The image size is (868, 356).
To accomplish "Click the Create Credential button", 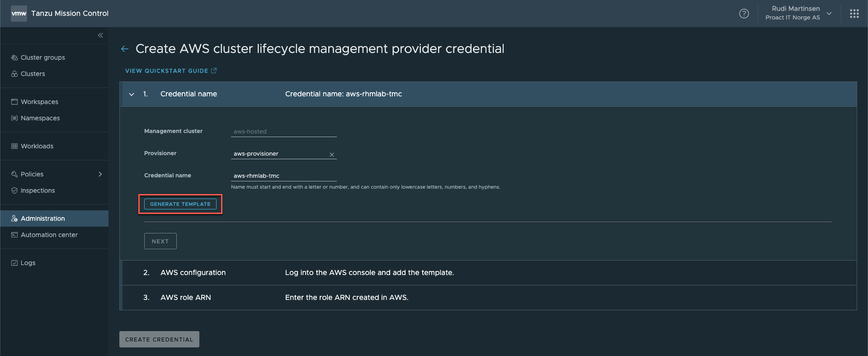I will point(159,339).
